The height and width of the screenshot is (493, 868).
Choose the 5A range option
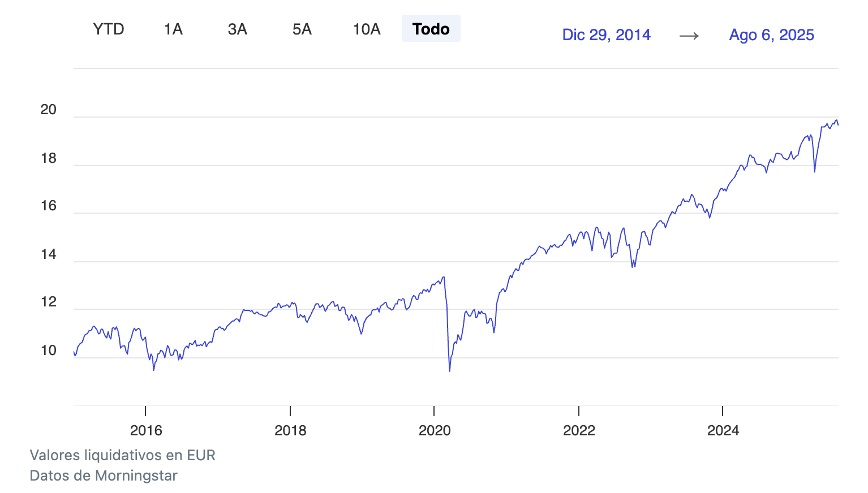[x=302, y=29]
